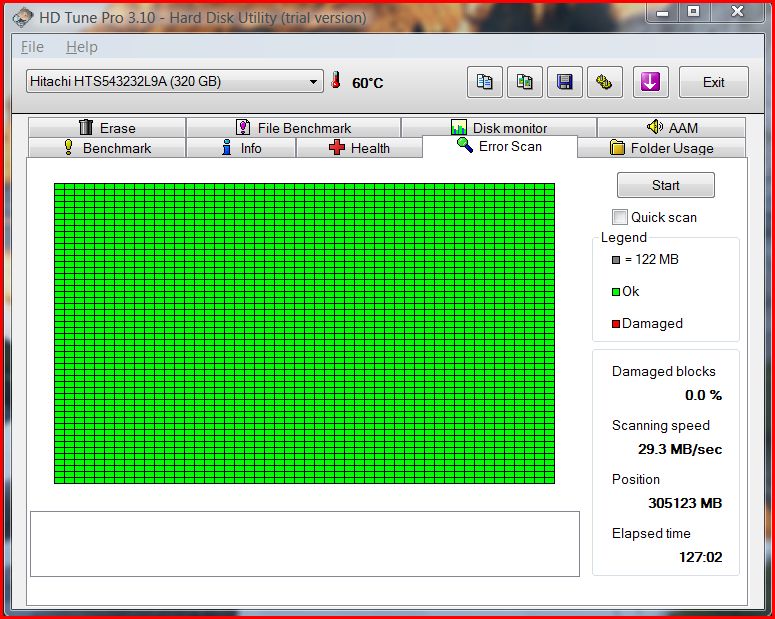Image resolution: width=775 pixels, height=619 pixels.
Task: Click the empty scan log box
Action: [x=305, y=544]
